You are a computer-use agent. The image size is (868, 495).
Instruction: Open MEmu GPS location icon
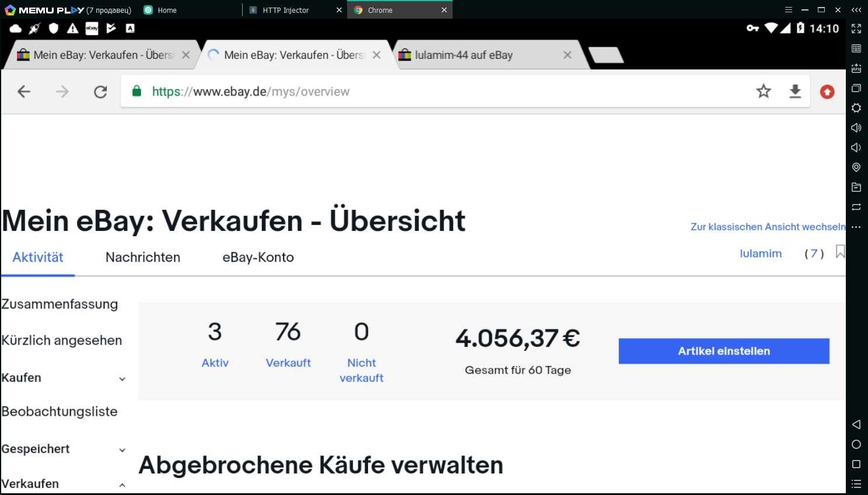856,167
